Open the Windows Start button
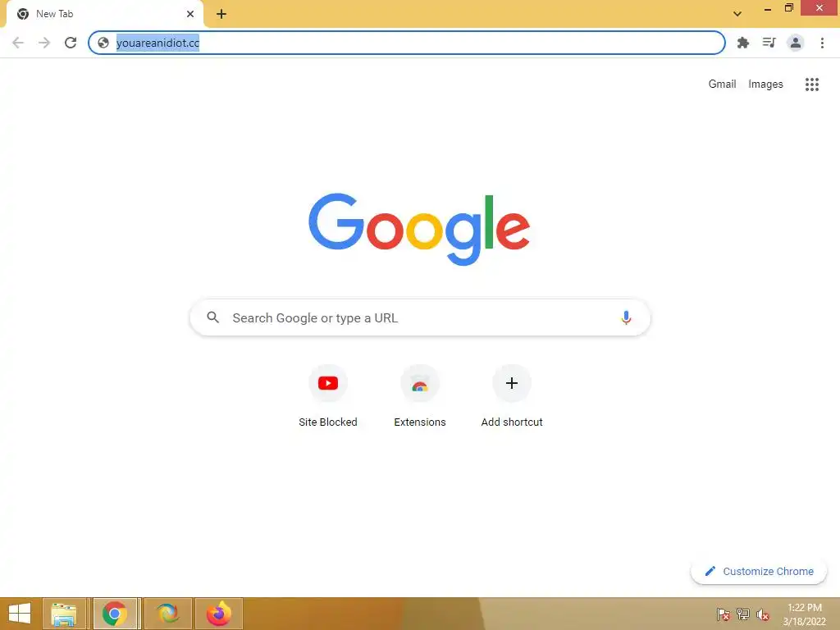Viewport: 840px width, 630px height. click(20, 614)
